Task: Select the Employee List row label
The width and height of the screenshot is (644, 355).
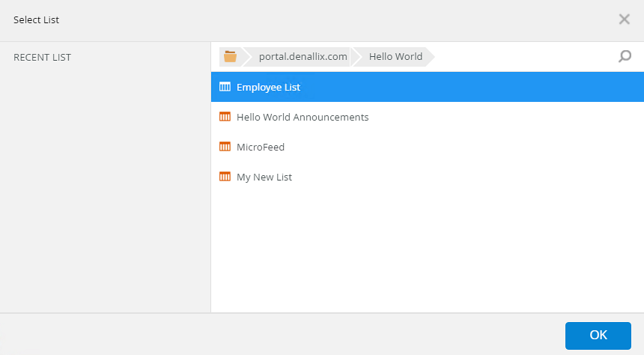Action: (x=268, y=88)
